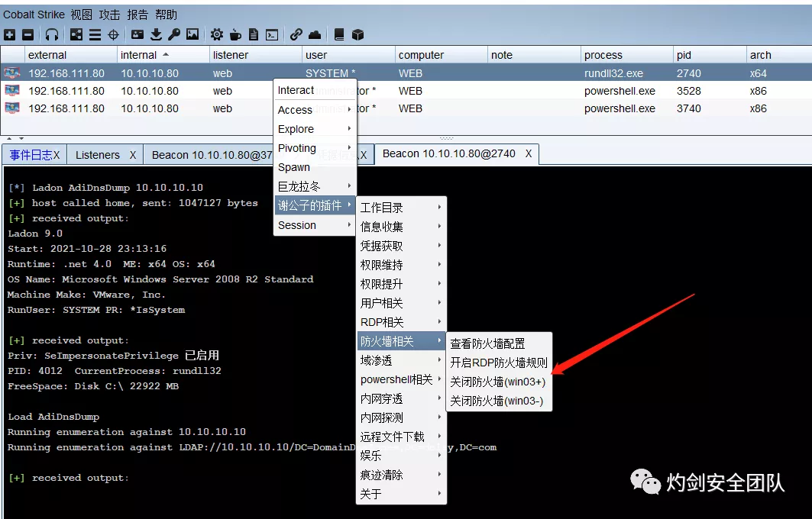Switch to Pivot Graph view icon

tap(76, 34)
